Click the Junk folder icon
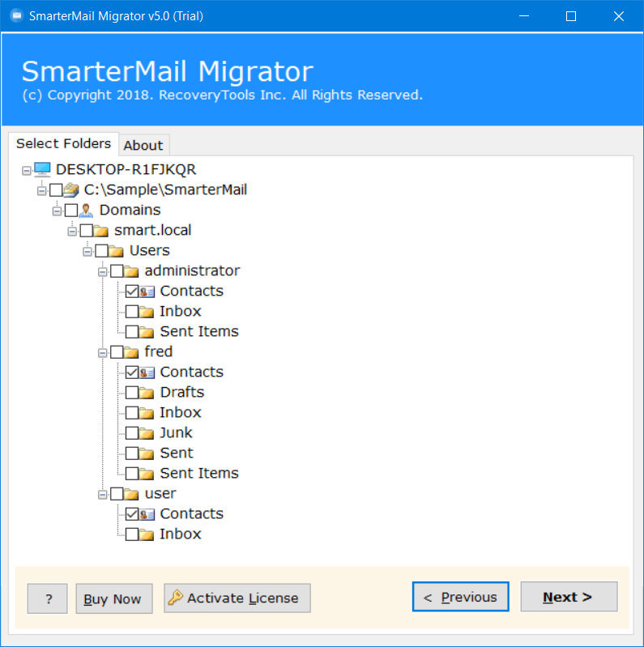The height and width of the screenshot is (647, 644). tap(147, 433)
